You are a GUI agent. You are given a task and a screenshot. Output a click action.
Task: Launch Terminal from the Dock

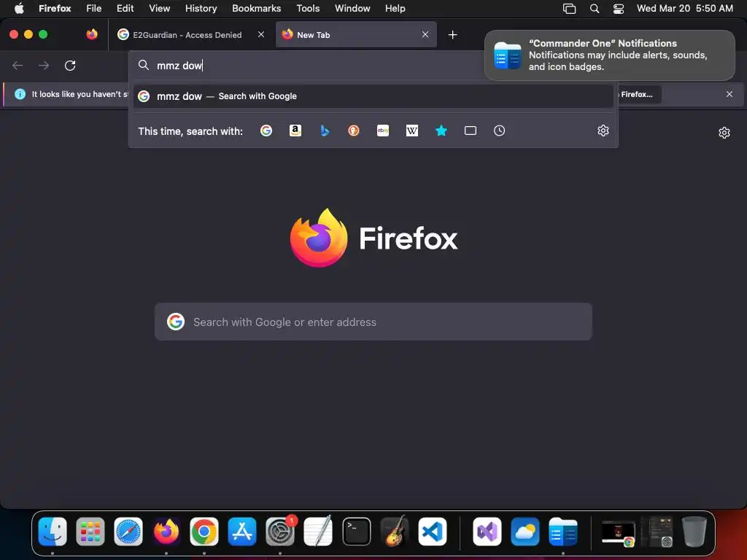(356, 532)
